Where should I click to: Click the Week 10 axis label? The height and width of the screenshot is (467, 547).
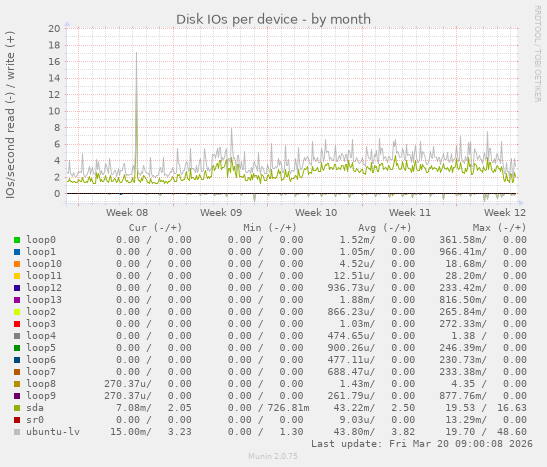click(316, 213)
